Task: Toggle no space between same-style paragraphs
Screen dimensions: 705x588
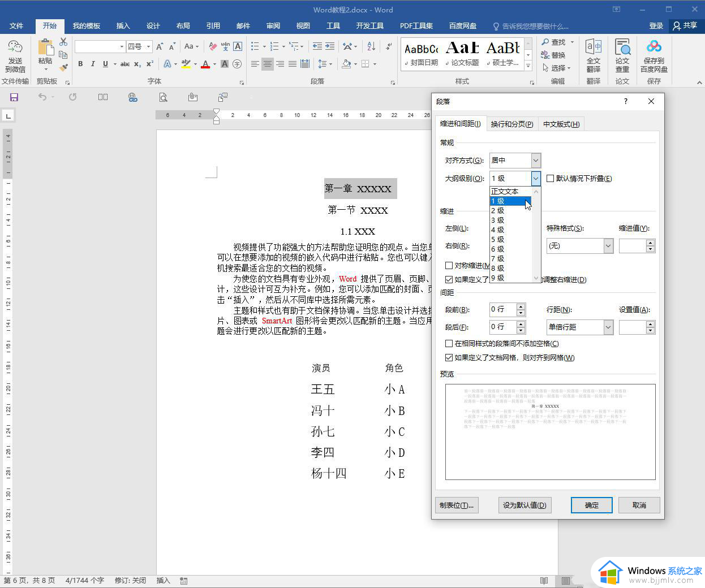Action: (x=449, y=343)
